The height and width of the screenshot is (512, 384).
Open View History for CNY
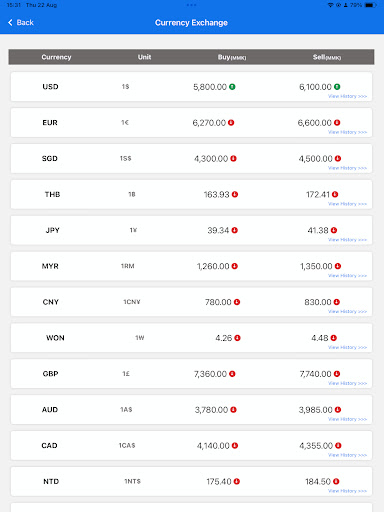point(347,312)
